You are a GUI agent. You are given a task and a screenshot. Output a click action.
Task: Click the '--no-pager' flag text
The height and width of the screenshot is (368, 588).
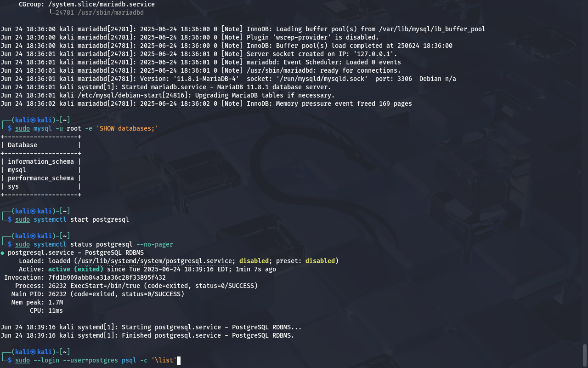point(155,244)
